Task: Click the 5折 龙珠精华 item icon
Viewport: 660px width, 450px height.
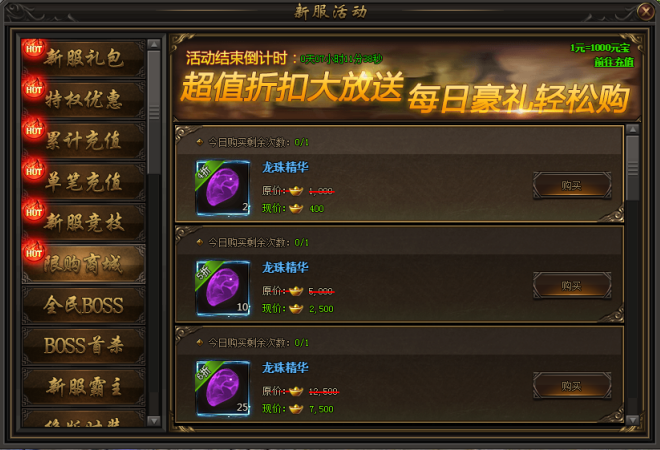Action: pos(223,288)
